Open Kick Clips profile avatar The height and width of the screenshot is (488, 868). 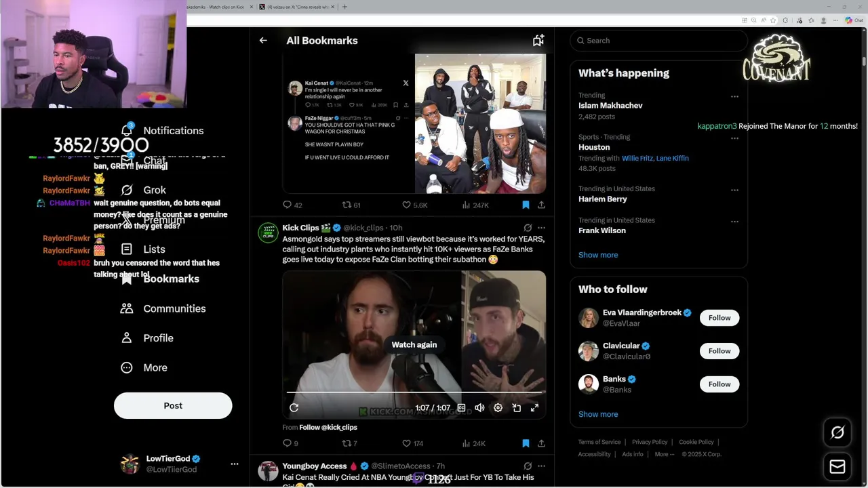pos(268,232)
